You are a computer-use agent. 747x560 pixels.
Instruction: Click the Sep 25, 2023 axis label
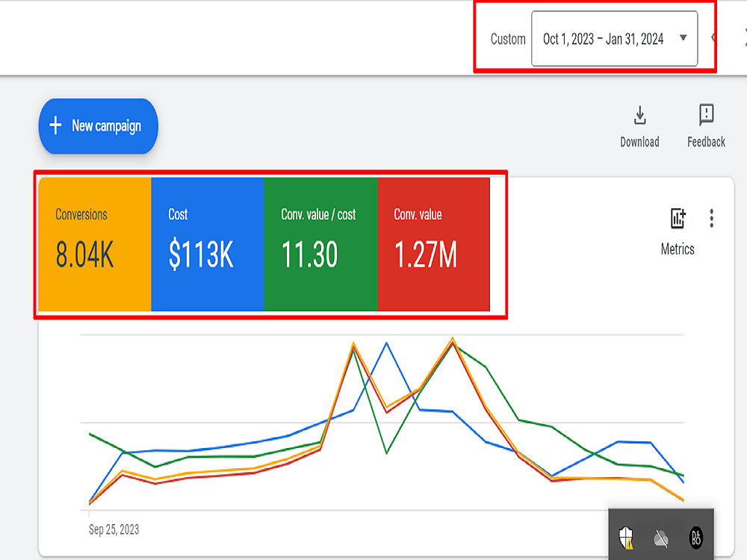[114, 529]
